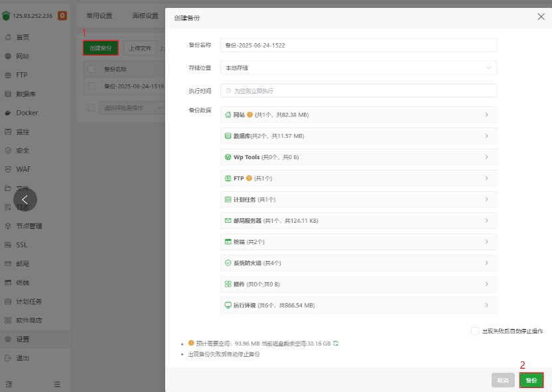Screen dimensions: 552x392
Task: Open 日志 in the sidebar menu
Action: pos(23,207)
